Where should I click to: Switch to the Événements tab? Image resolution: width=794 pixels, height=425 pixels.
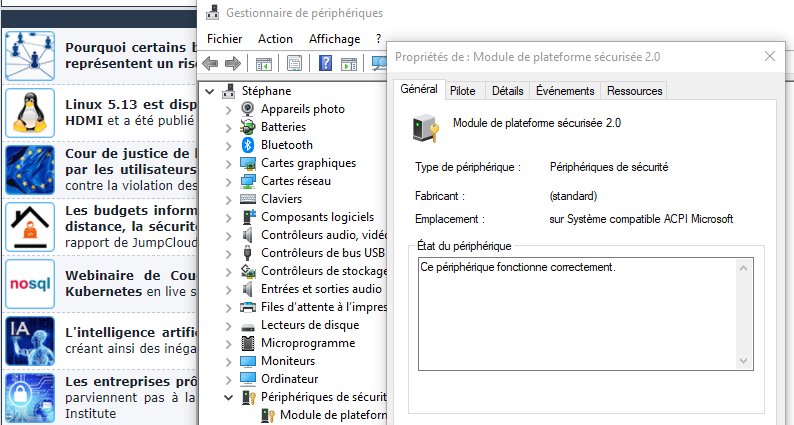point(565,91)
